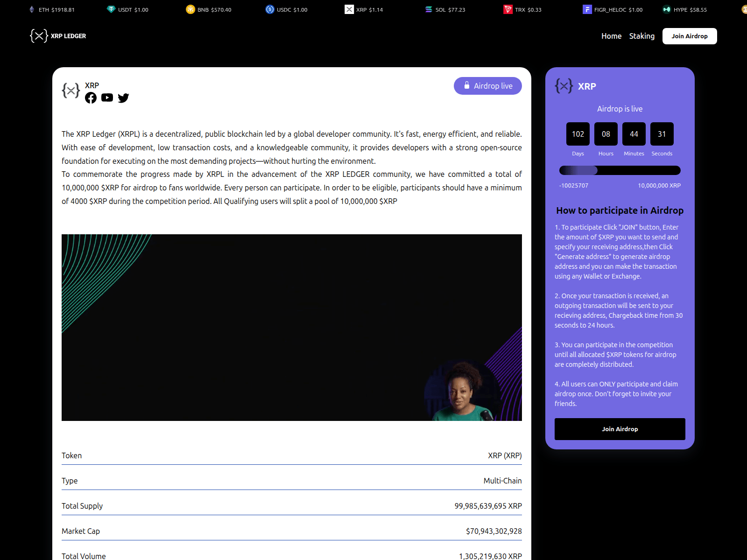
Task: Click the black Join Airdrop sidebar button
Action: click(x=620, y=429)
